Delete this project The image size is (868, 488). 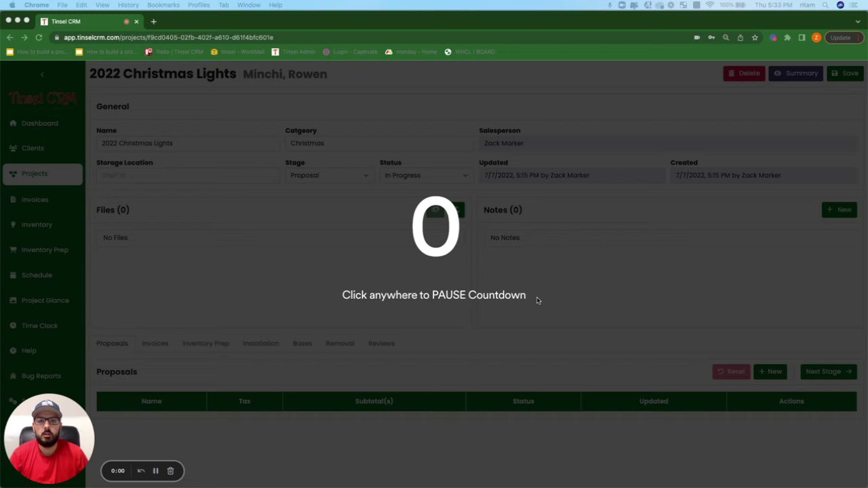click(x=744, y=73)
